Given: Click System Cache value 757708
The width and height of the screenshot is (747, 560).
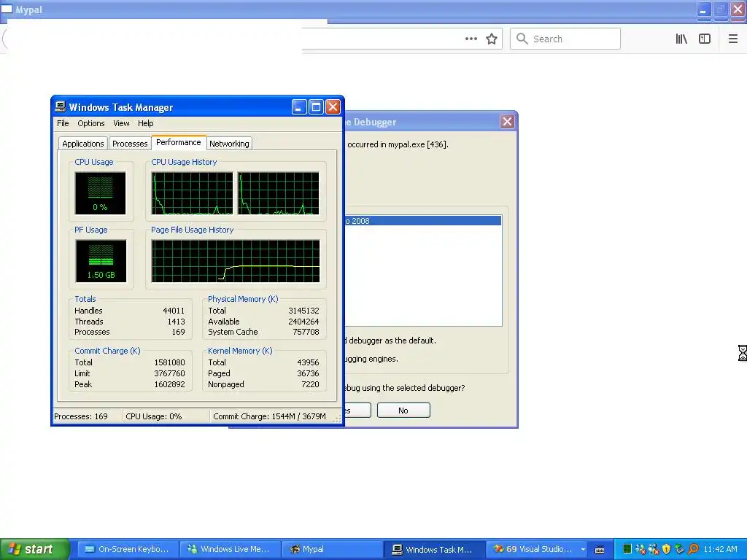Looking at the screenshot, I should 306,332.
